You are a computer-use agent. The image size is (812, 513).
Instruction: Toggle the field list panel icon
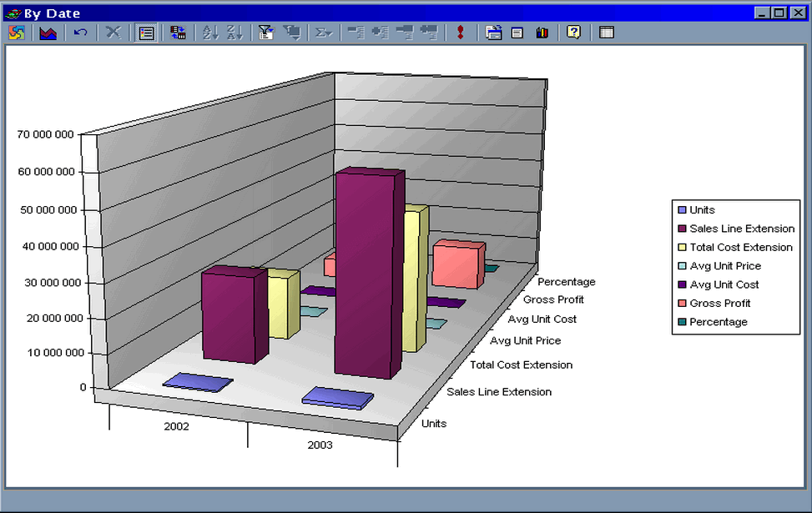(606, 32)
